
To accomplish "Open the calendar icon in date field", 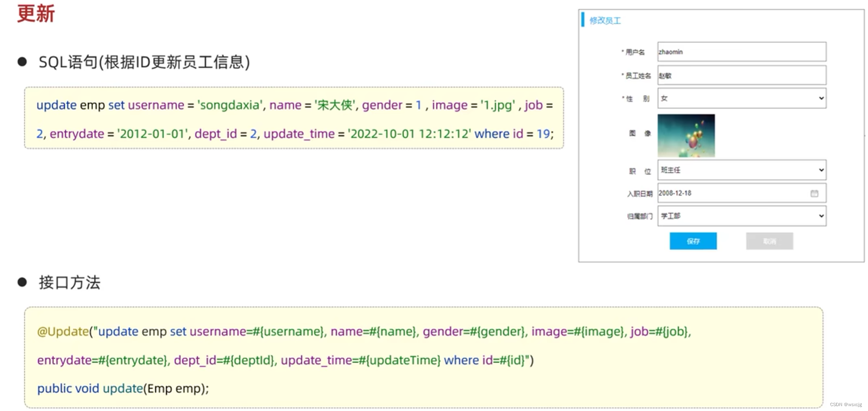I will point(814,193).
